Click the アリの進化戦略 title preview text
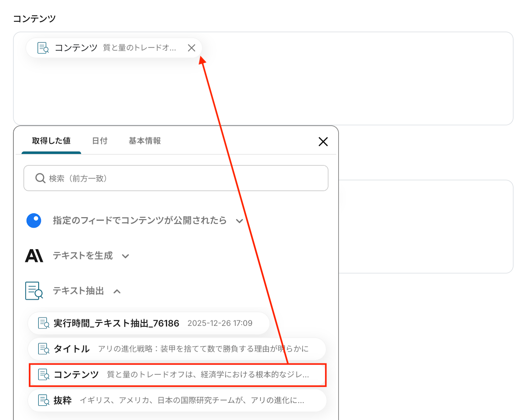 (x=203, y=349)
